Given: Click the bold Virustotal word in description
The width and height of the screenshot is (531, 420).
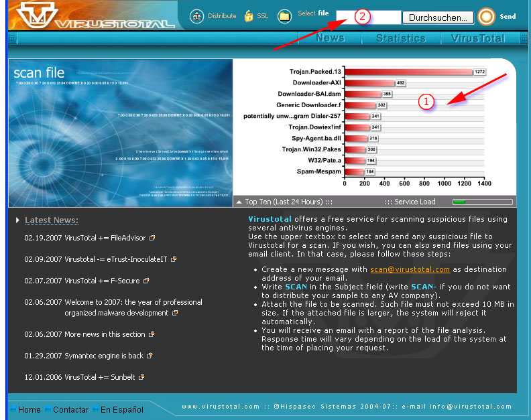Looking at the screenshot, I should coord(270,219).
